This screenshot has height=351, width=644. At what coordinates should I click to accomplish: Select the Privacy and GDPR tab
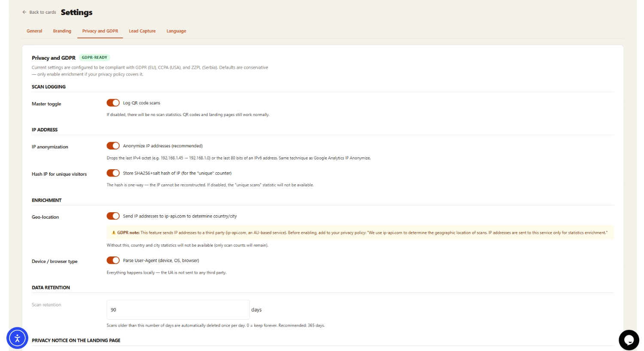100,31
